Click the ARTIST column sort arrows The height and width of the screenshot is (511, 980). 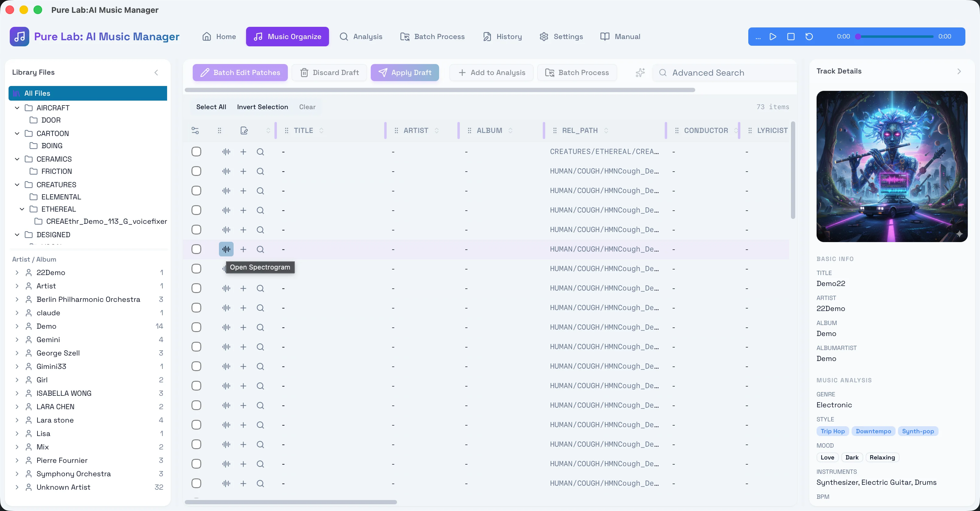coord(437,130)
